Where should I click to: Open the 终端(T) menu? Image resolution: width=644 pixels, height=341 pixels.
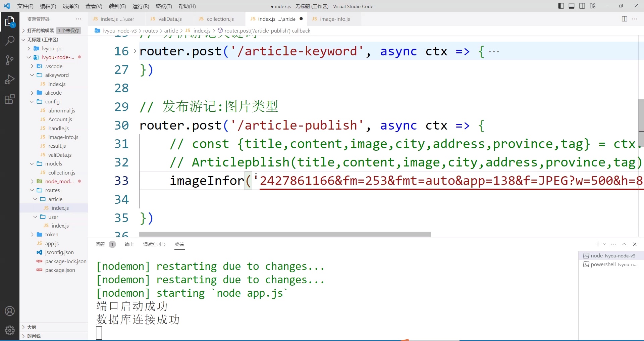click(163, 6)
